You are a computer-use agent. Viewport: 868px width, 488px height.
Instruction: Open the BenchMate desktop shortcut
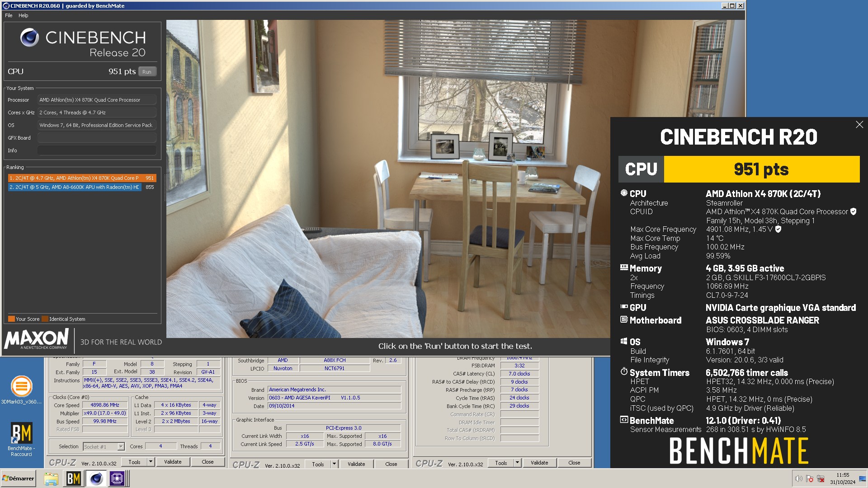21,439
